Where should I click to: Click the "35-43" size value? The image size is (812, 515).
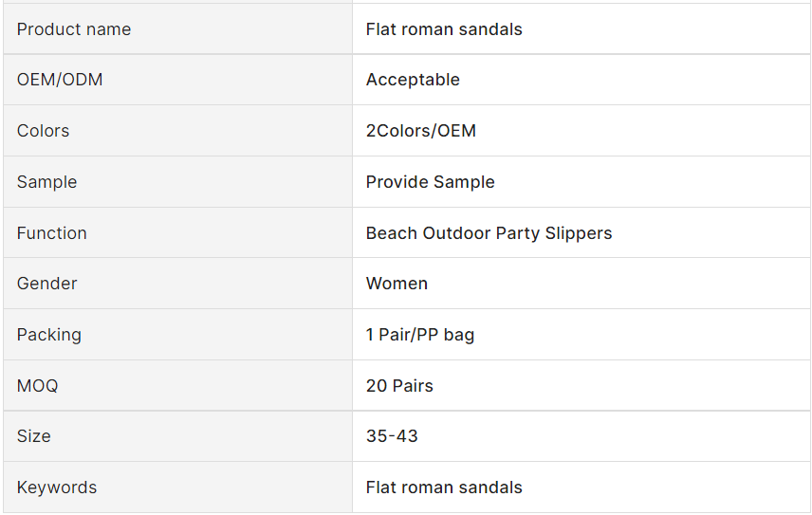click(x=392, y=436)
